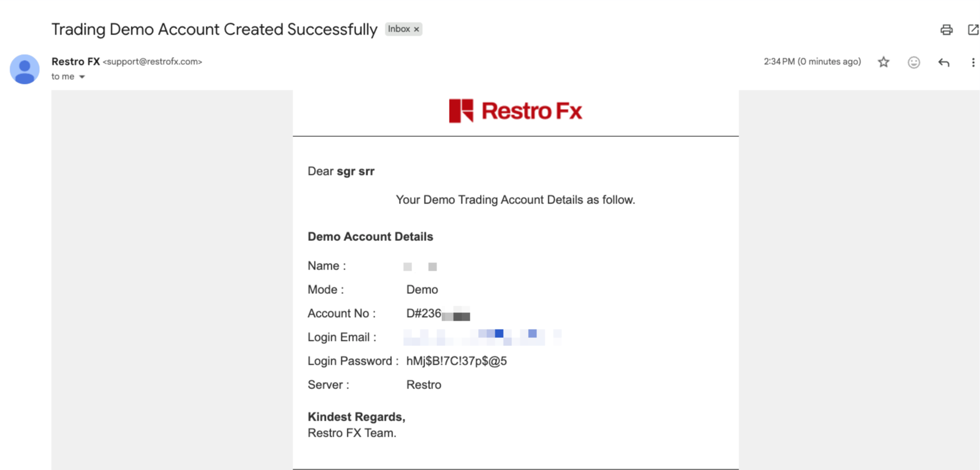This screenshot has width=980, height=470.
Task: Click the blurred Login Email value
Action: (x=482, y=337)
